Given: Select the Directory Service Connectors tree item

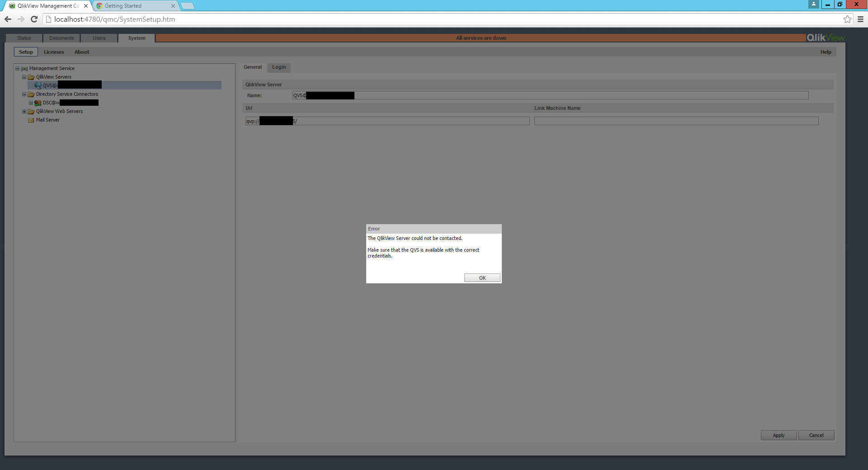Looking at the screenshot, I should click(67, 94).
